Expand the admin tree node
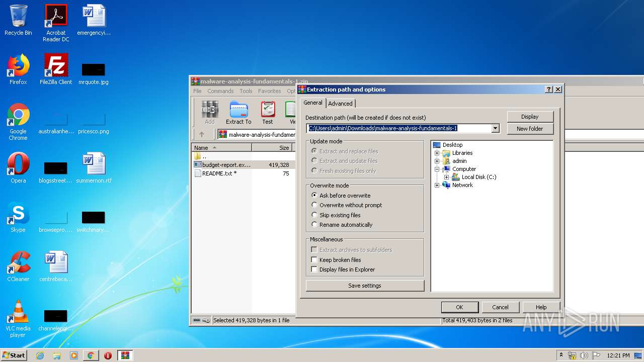Viewport: 644px width, 362px height. click(x=437, y=161)
